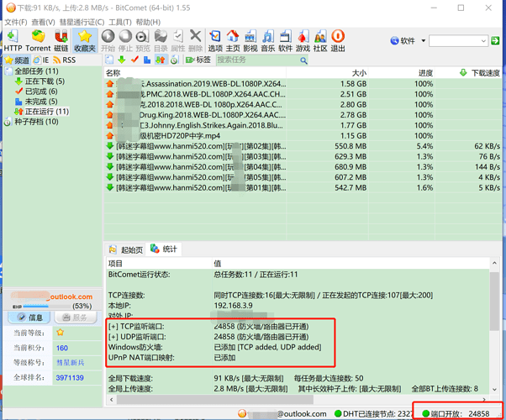Click the HTTP download toolbar icon
This screenshot has width=506, height=420.
click(x=13, y=40)
